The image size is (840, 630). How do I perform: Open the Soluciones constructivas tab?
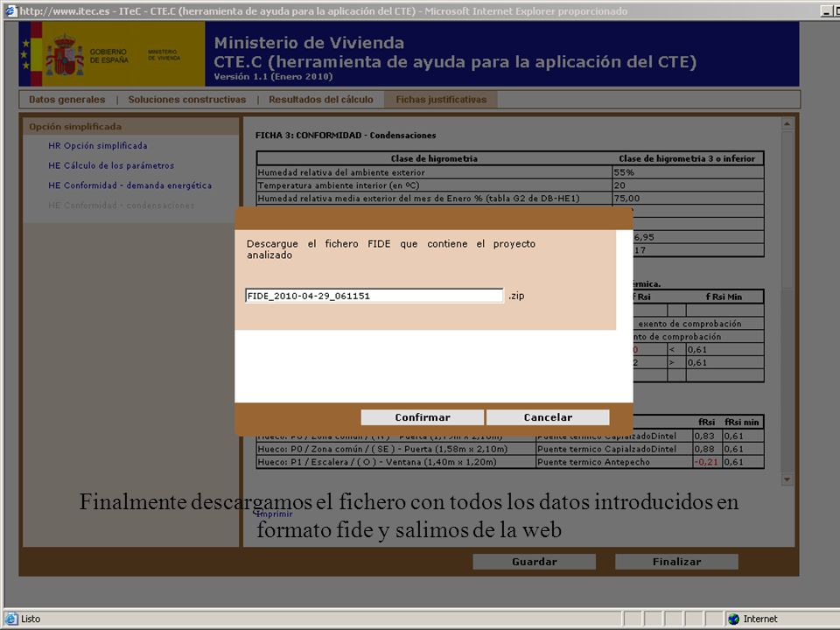coord(187,100)
